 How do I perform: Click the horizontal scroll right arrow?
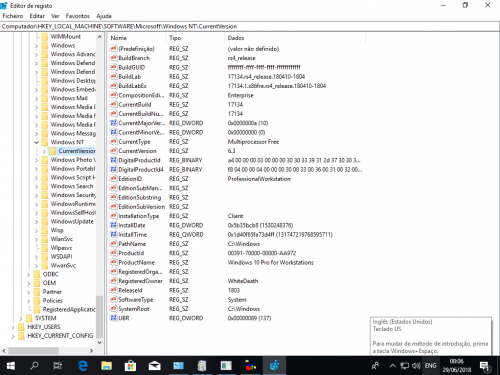[x=91, y=351]
